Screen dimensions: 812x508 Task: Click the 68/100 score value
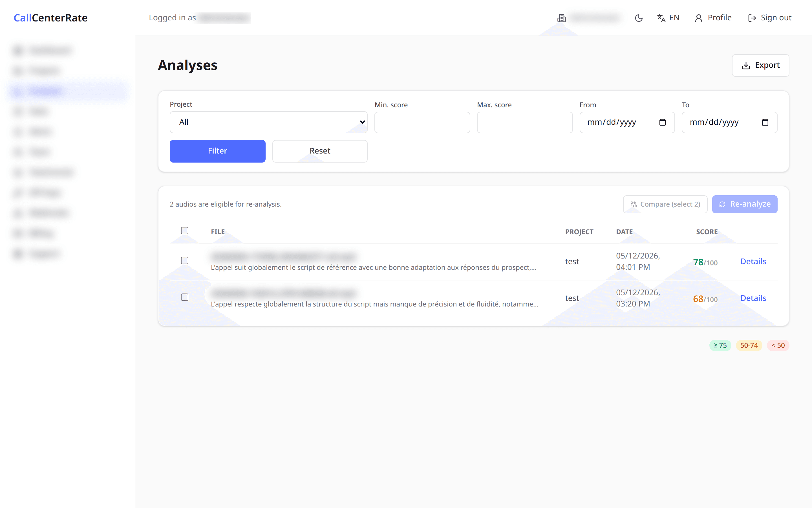[x=705, y=299]
